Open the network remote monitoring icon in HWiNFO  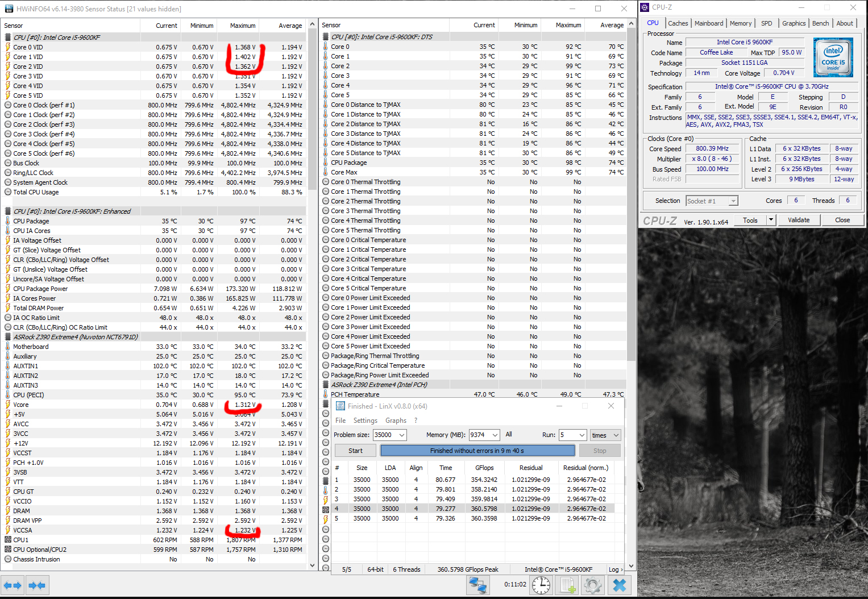click(478, 585)
